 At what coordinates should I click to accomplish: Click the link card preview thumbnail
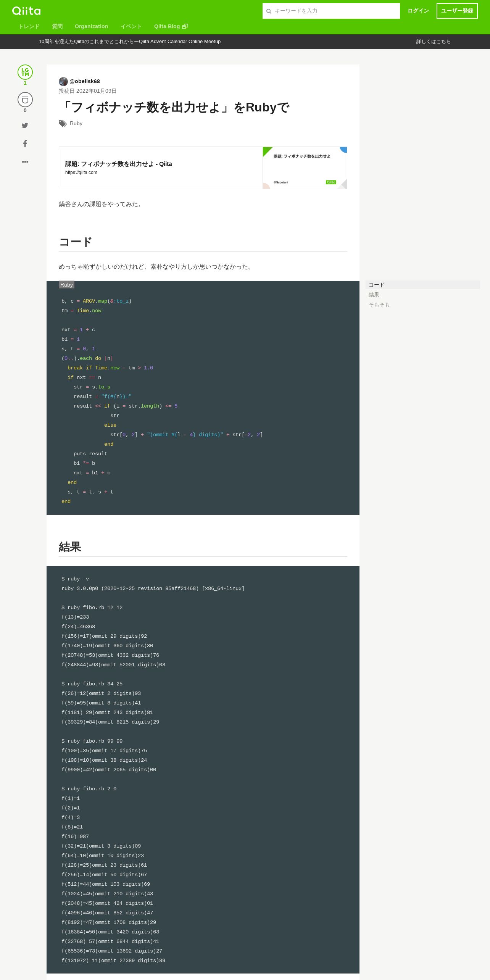(305, 168)
